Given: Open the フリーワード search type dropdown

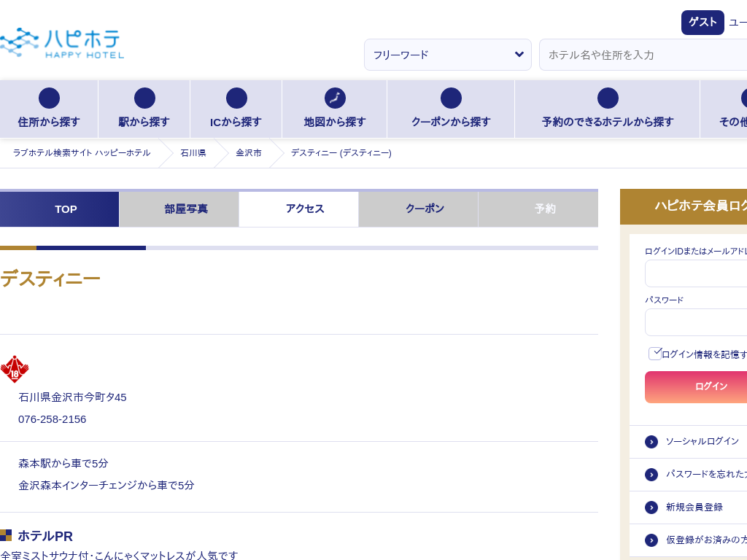Looking at the screenshot, I should [x=448, y=55].
